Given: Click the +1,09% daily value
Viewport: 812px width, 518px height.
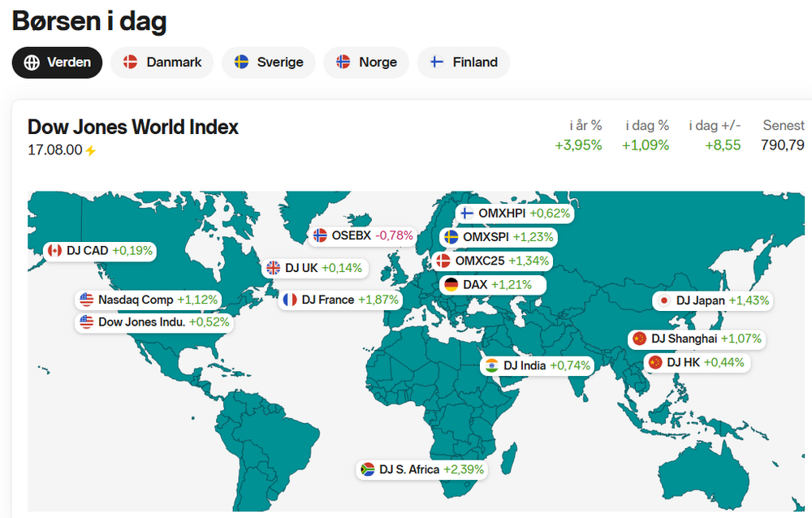Looking at the screenshot, I should 646,145.
